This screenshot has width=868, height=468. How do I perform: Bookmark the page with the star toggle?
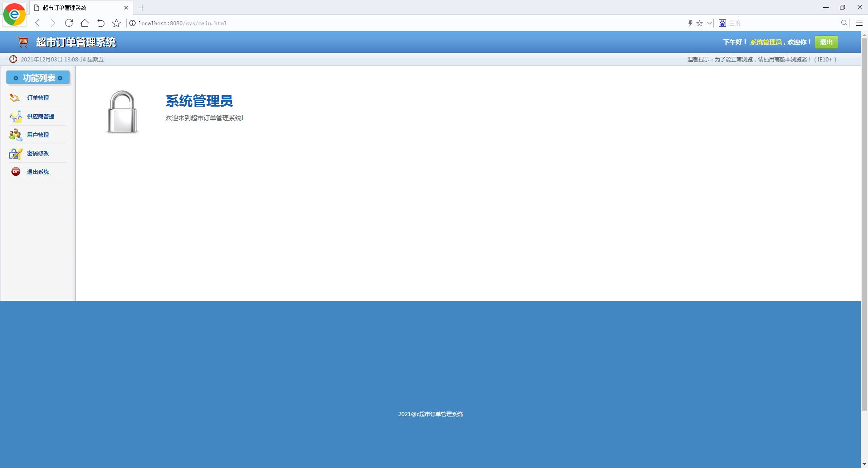point(700,23)
